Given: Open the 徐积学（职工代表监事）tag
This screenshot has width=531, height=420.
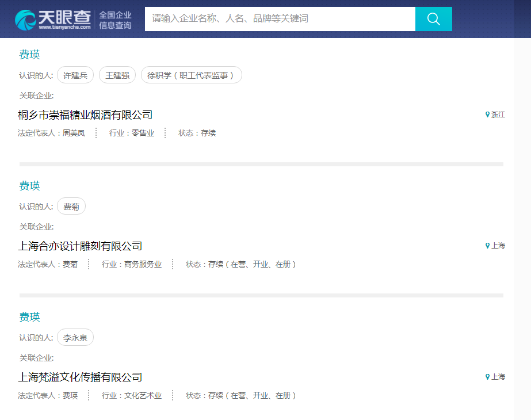Looking at the screenshot, I should [191, 75].
